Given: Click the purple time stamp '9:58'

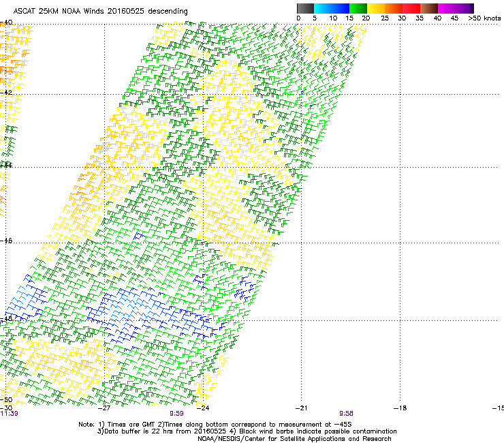Looking at the screenshot, I should point(346,414).
